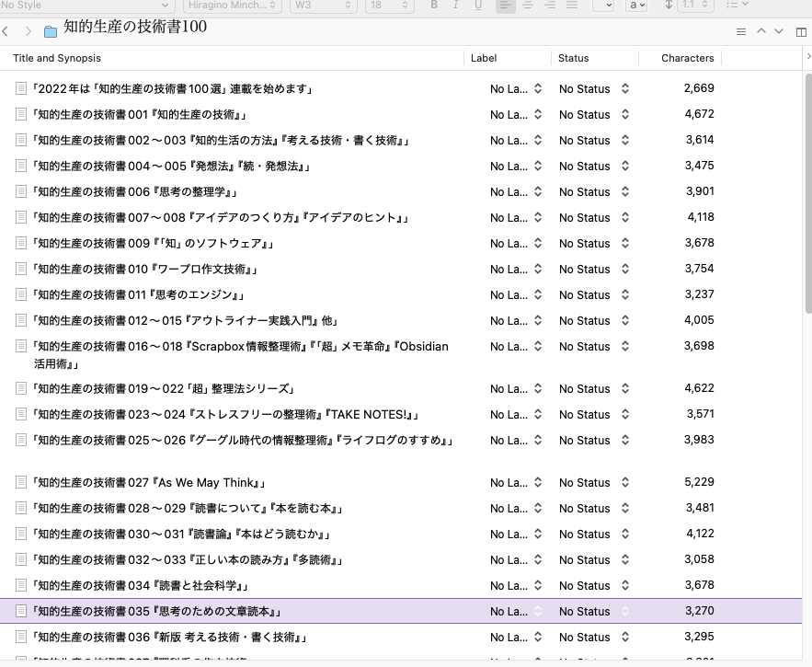The width and height of the screenshot is (812, 667).
Task: Open the highlight color 'a' dropdown
Action: click(x=636, y=6)
